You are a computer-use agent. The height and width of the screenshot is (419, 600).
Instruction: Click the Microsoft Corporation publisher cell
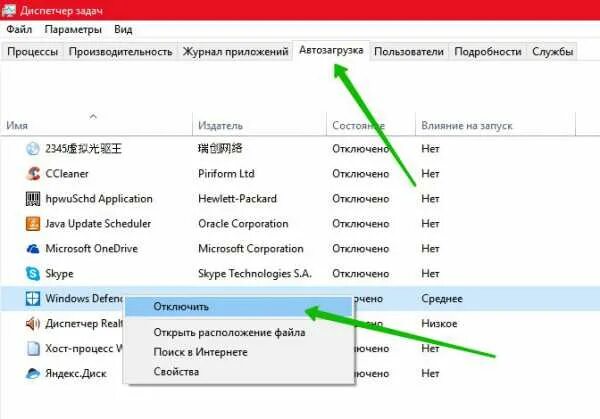click(251, 249)
